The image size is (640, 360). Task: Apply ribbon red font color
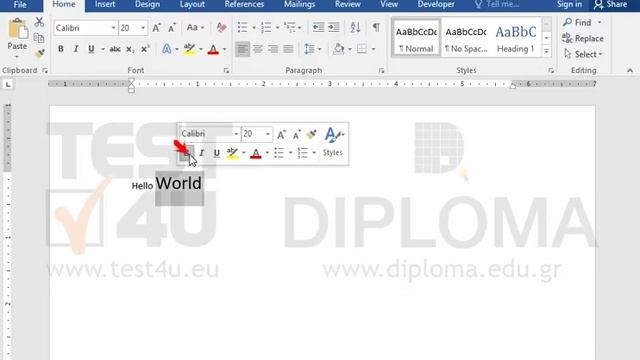[213, 49]
